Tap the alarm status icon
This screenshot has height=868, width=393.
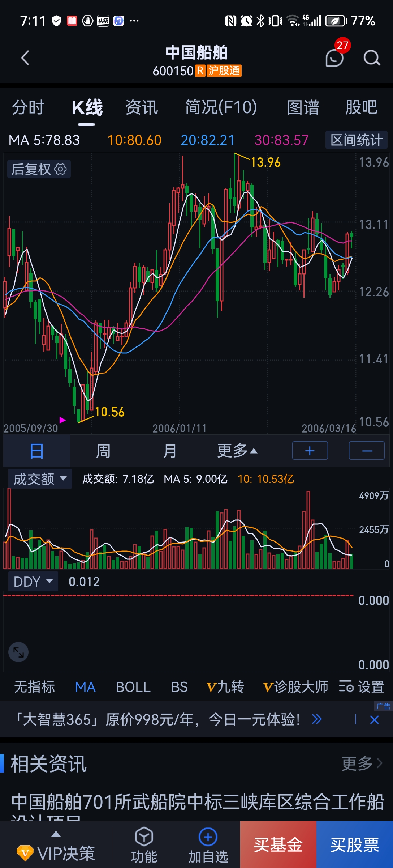[x=246, y=21]
